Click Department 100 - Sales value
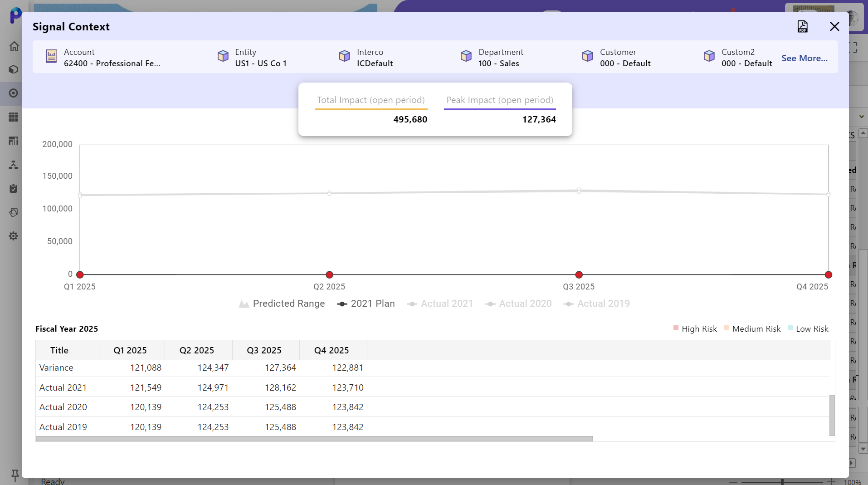868x485 pixels. pyautogui.click(x=498, y=64)
